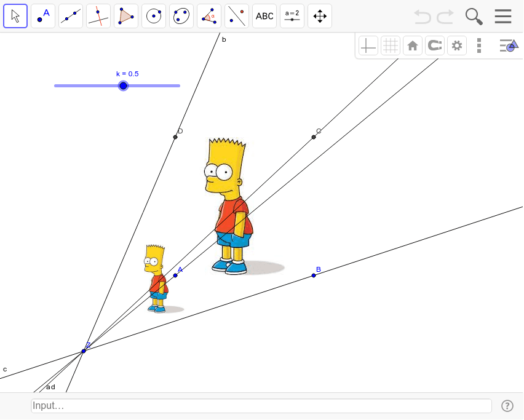Select the Line through two points tool

click(x=71, y=16)
